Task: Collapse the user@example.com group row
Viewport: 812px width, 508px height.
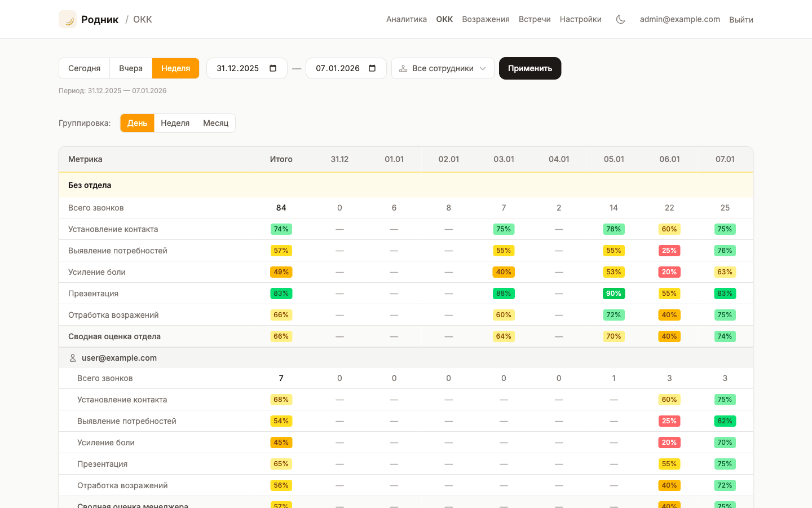Action: tap(119, 358)
